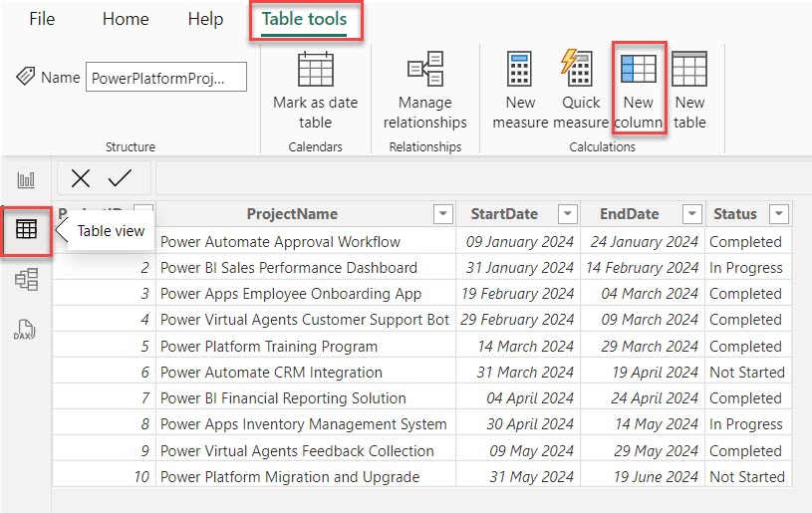Open StartDate column filter dropdown
The image size is (812, 513).
coord(568,214)
